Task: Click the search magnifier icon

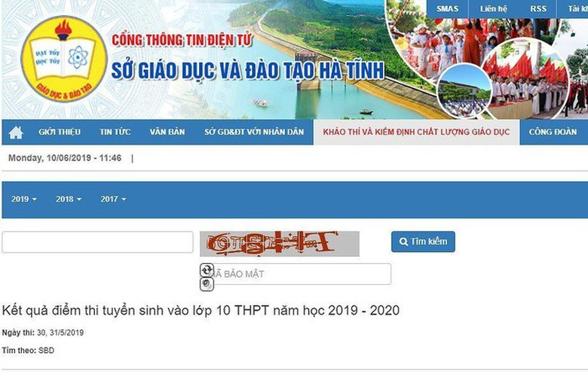Action: click(403, 241)
